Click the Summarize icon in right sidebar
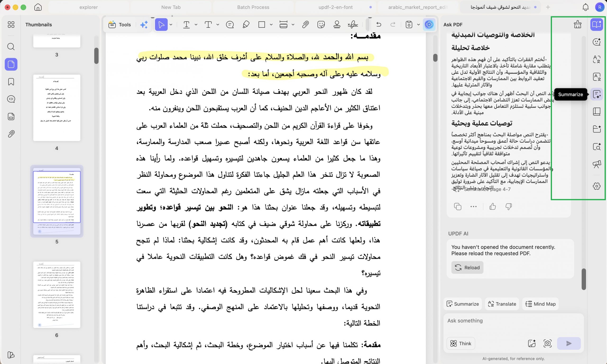607x364 pixels. coord(597,94)
